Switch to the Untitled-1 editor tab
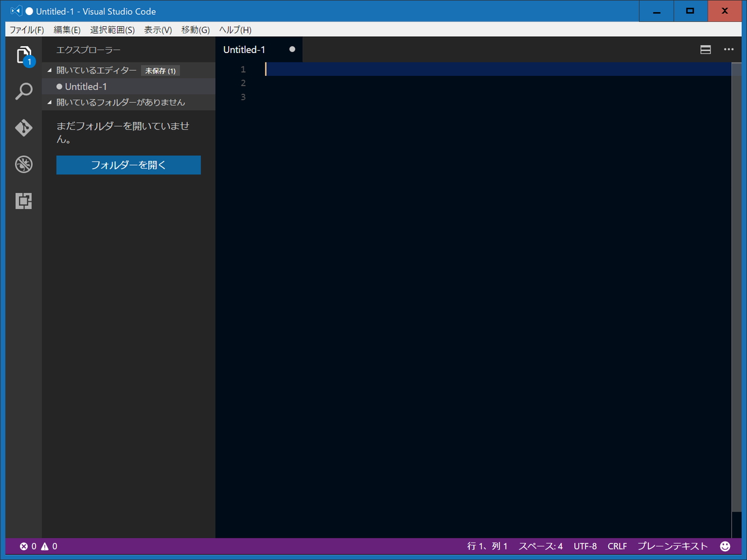 (x=244, y=50)
